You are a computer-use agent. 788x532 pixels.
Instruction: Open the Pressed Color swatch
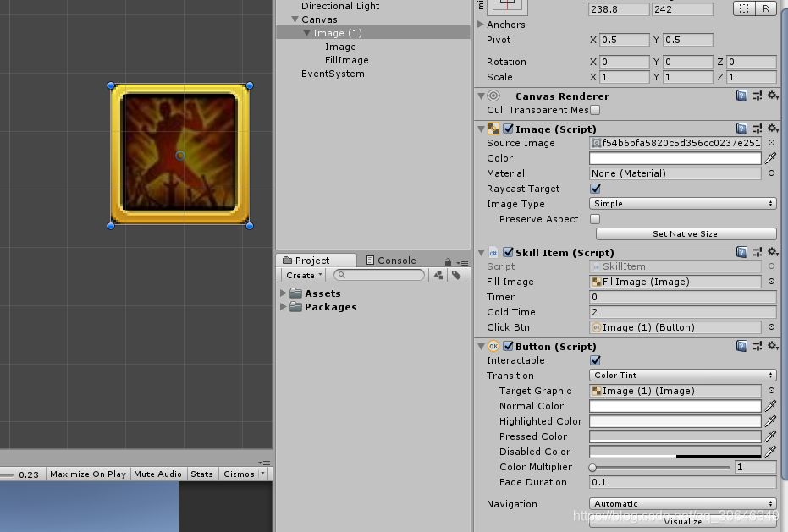pyautogui.click(x=675, y=436)
